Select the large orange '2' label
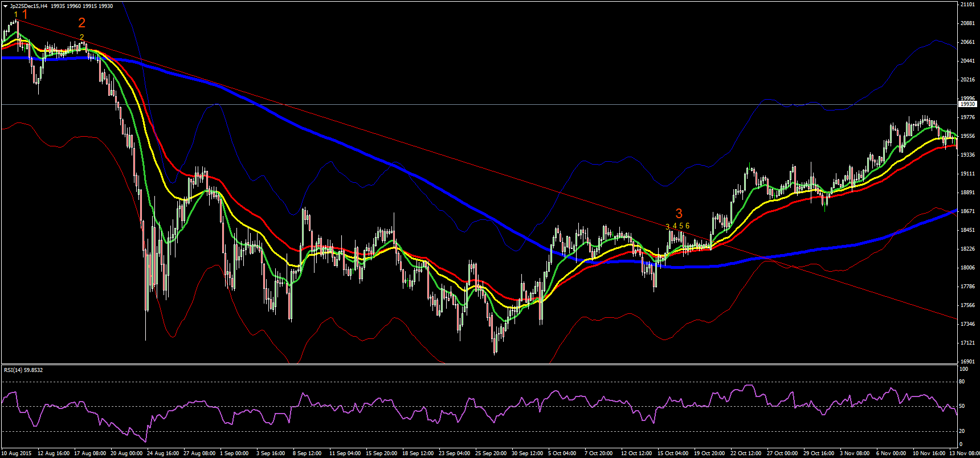This screenshot has width=980, height=458. point(82,23)
